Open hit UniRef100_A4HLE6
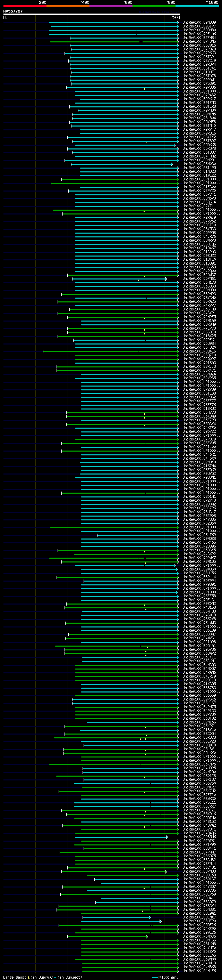Screen dimensions: 222x980 199,971
